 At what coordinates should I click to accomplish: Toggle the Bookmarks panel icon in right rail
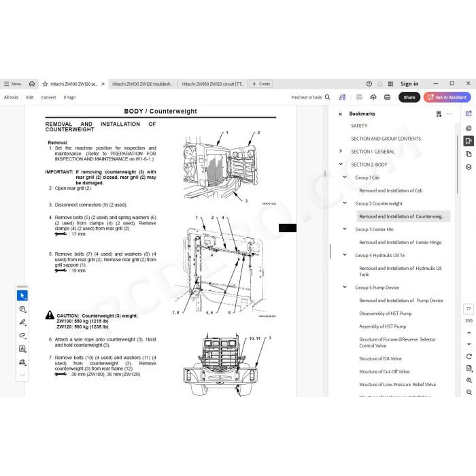(469, 141)
